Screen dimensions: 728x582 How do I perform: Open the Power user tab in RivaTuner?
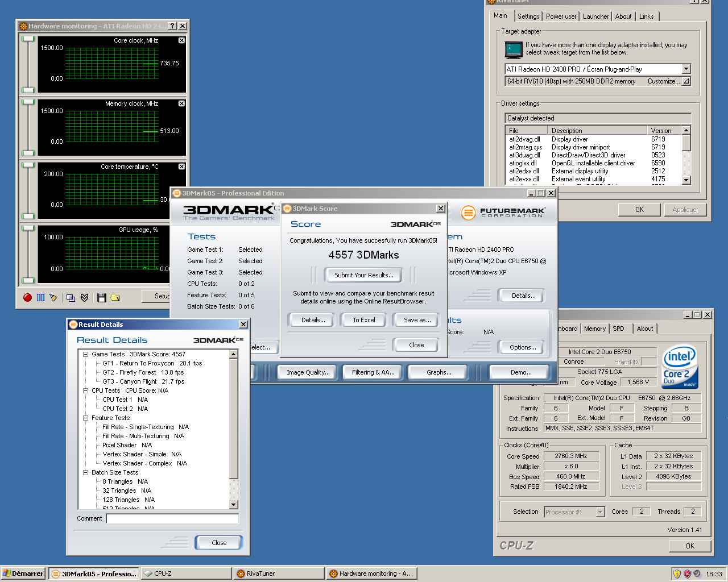point(561,16)
